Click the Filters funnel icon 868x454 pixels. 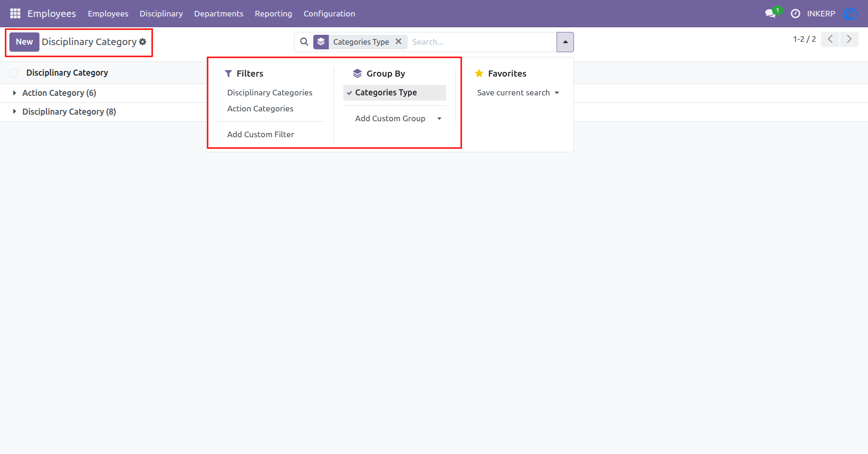(x=228, y=73)
